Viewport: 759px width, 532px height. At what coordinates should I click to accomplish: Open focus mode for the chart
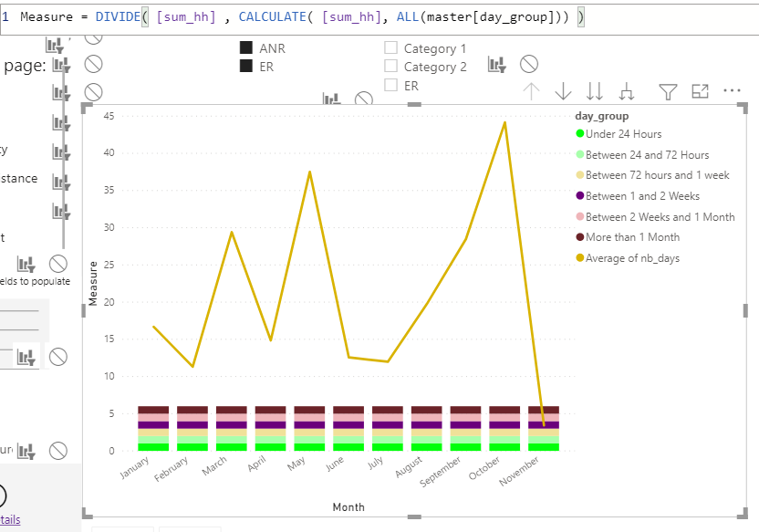pos(700,91)
